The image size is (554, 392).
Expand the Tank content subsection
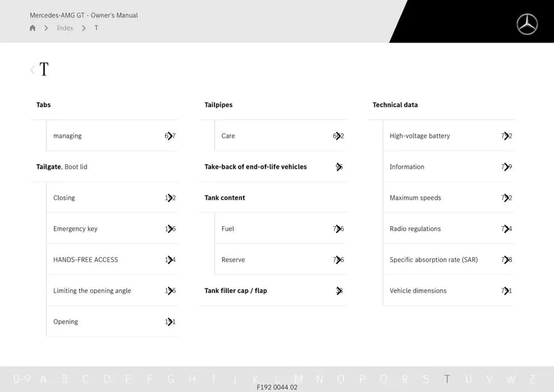pyautogui.click(x=224, y=197)
